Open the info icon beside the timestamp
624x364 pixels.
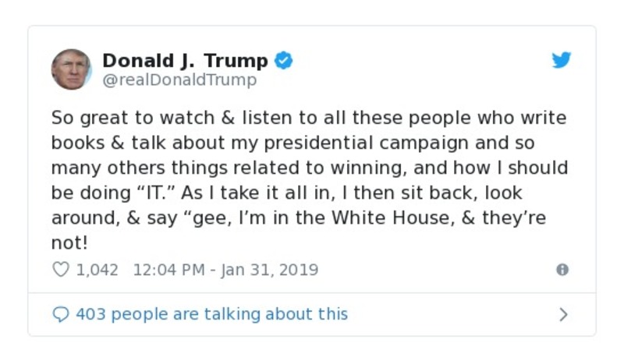click(x=562, y=270)
